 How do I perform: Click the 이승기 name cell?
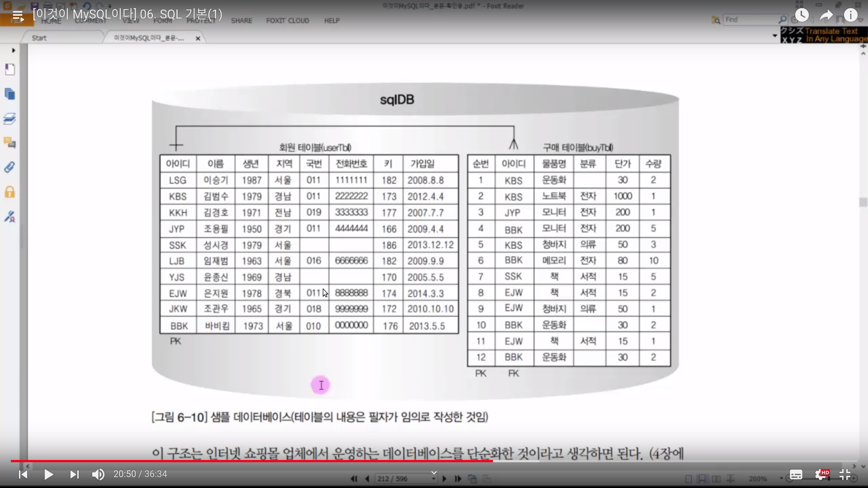pyautogui.click(x=216, y=180)
